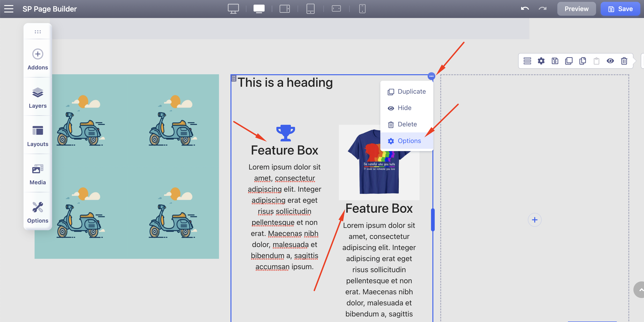Open the Addons panel

tap(38, 60)
